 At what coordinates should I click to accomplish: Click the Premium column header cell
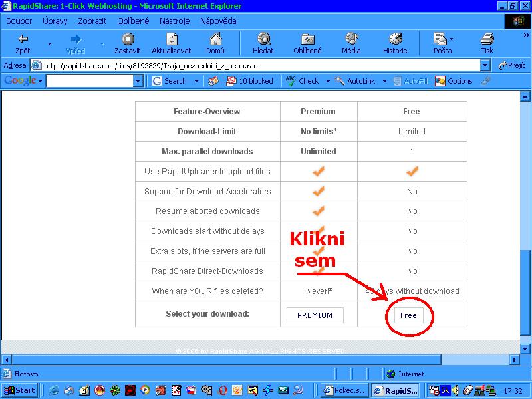319,111
